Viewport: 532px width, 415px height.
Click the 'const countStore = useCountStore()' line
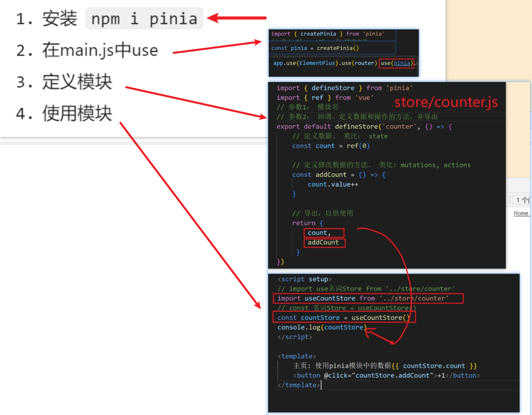click(x=344, y=318)
